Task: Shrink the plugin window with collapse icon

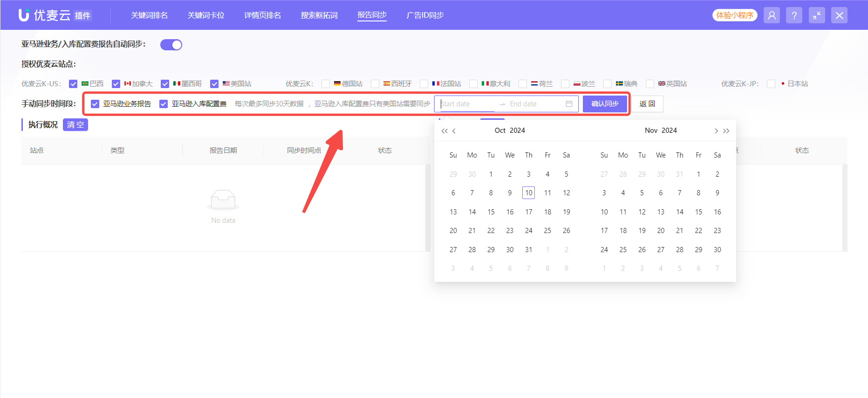Action: point(817,15)
